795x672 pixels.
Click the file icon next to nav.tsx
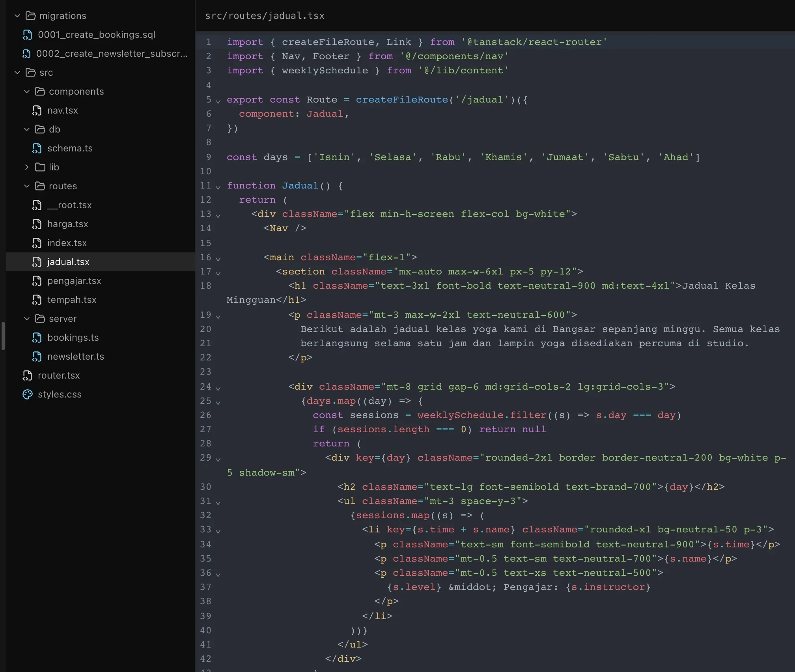(x=37, y=110)
